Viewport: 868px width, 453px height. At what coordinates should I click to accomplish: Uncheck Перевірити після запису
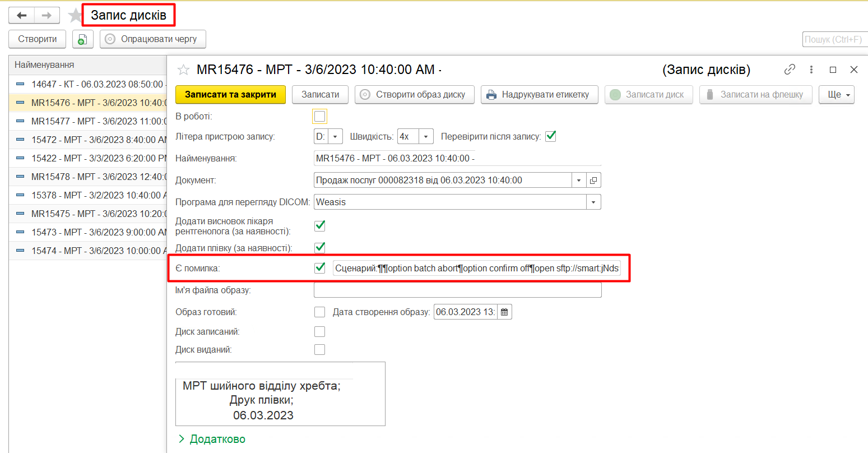coord(551,136)
